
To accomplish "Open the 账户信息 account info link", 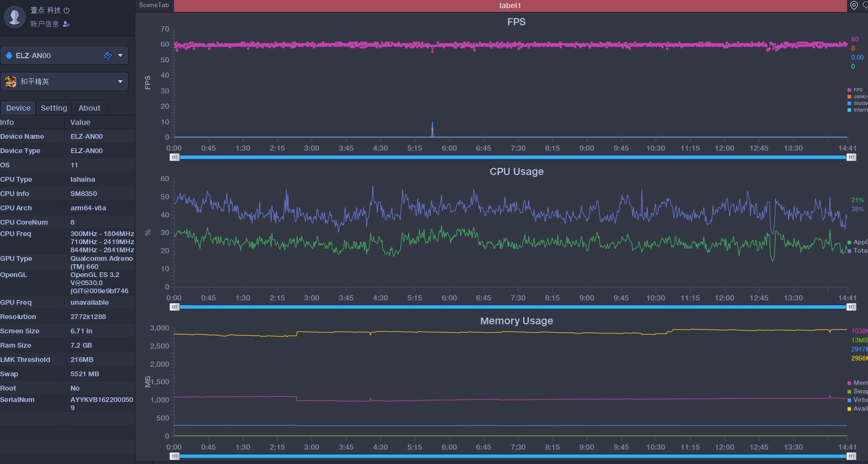I will click(x=45, y=24).
